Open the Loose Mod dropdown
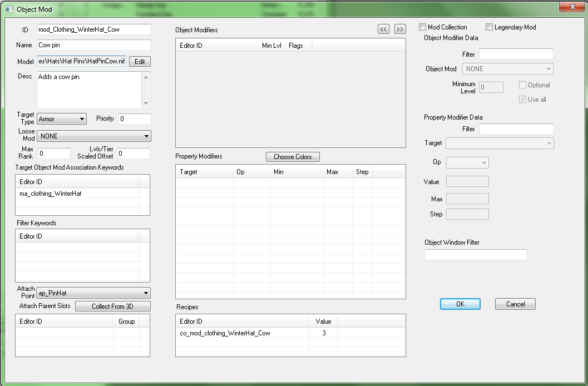Image resolution: width=588 pixels, height=386 pixels. [x=94, y=136]
